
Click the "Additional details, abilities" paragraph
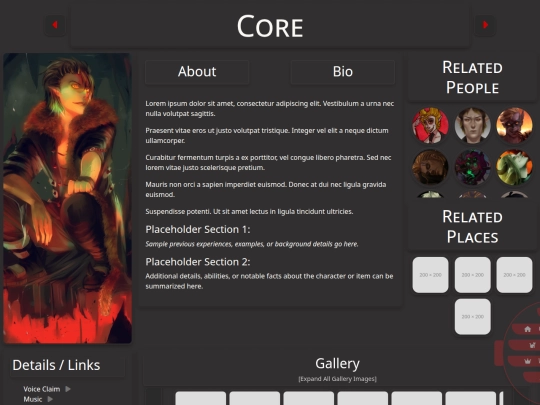269,281
